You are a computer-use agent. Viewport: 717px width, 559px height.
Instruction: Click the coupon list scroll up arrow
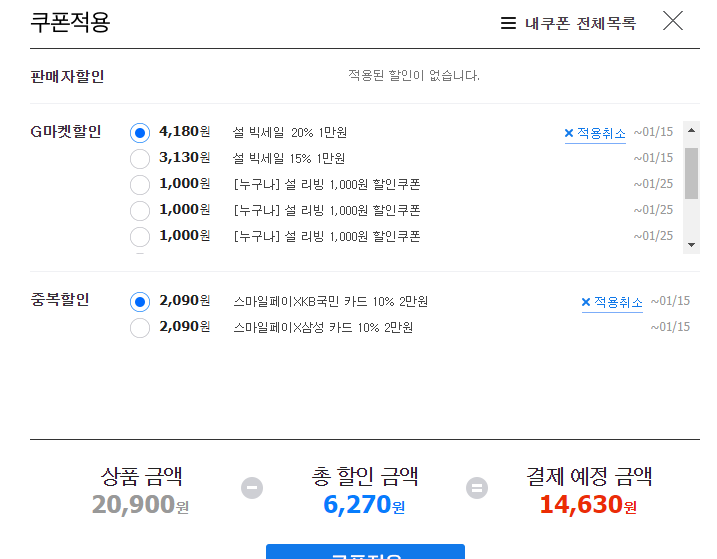tap(691, 130)
